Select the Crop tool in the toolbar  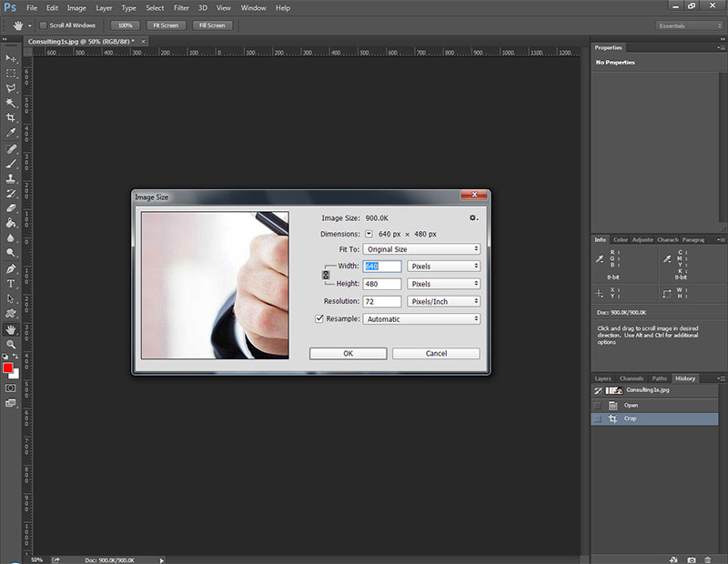coord(10,117)
